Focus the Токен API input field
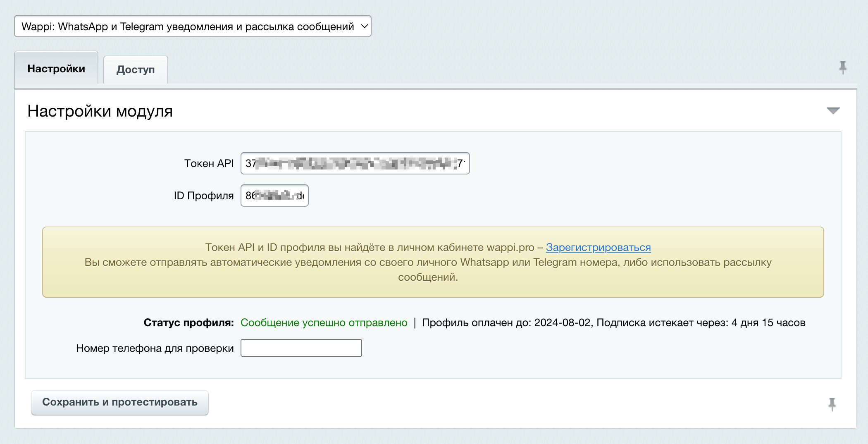Image resolution: width=868 pixels, height=444 pixels. (x=355, y=163)
